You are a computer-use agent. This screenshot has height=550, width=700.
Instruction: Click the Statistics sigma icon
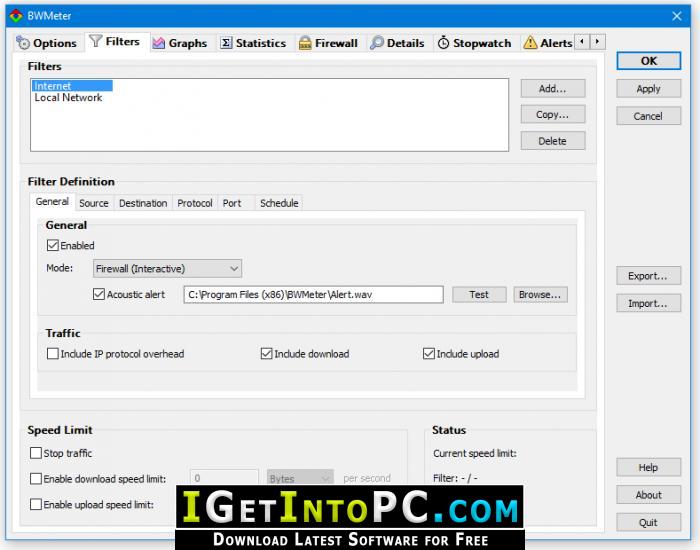226,43
